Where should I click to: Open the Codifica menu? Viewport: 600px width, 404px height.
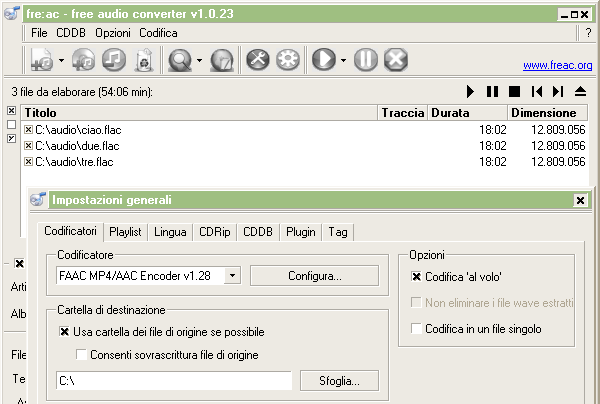pyautogui.click(x=158, y=33)
